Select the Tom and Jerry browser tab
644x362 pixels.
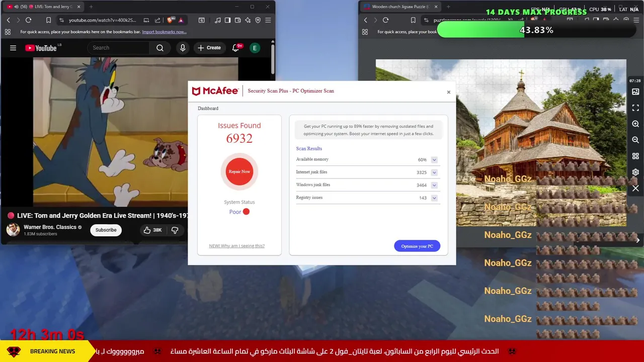(x=43, y=7)
